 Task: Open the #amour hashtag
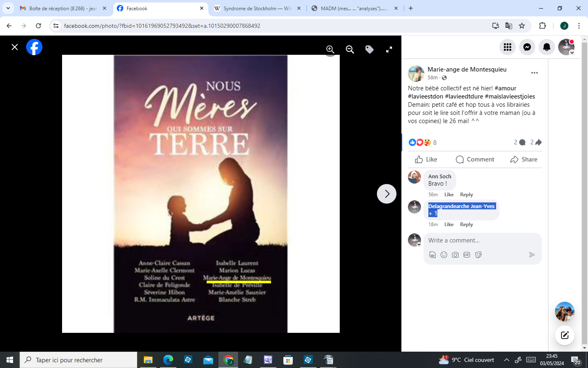pos(506,88)
